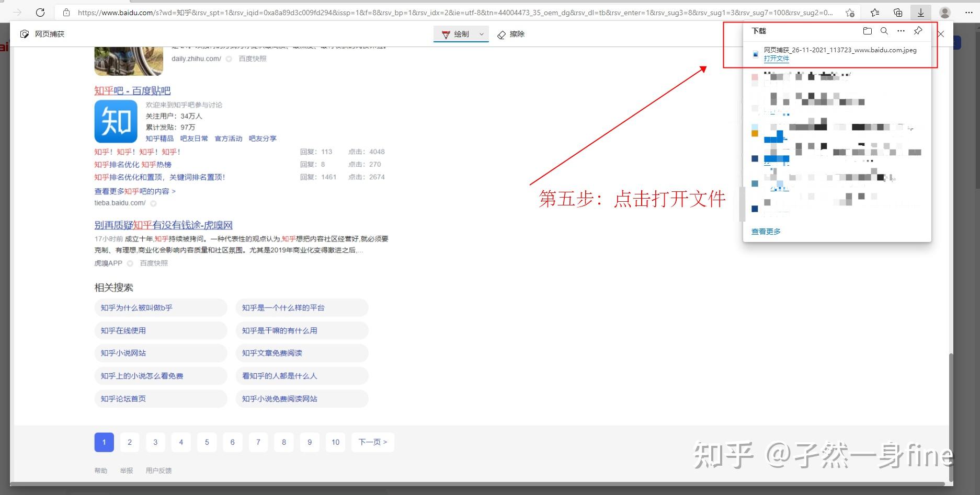This screenshot has height=495, width=980.
Task: Select related search 知乎论坛首页
Action: click(161, 398)
